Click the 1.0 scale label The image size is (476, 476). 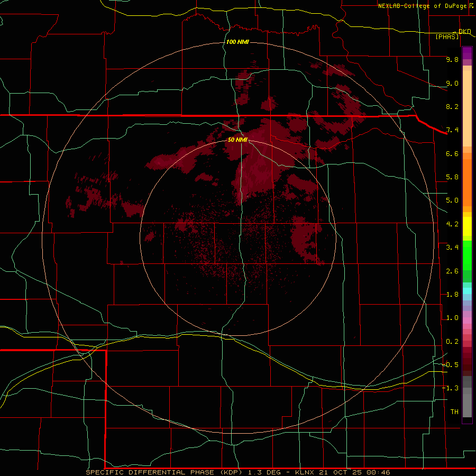pos(452,318)
